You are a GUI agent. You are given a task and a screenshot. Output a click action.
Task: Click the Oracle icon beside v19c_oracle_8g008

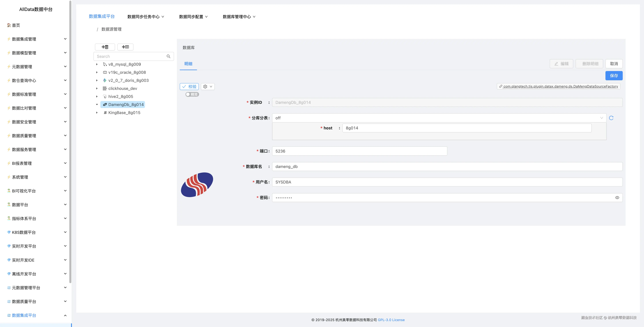pyautogui.click(x=105, y=72)
